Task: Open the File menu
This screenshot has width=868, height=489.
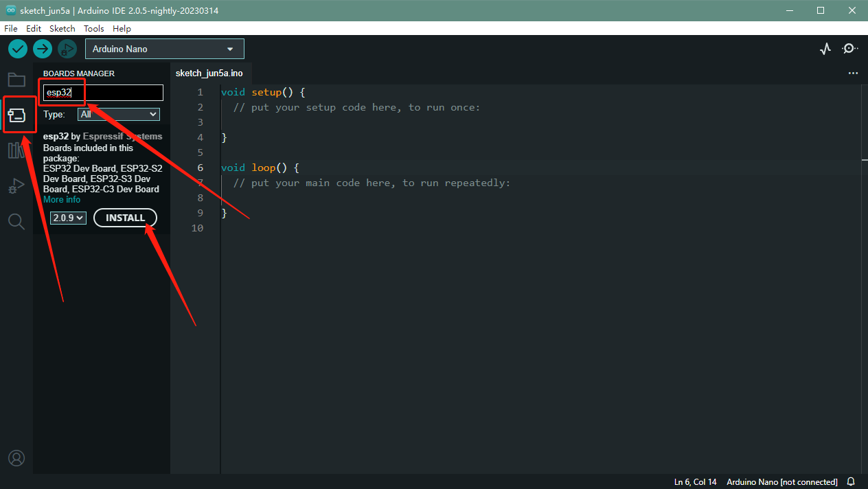Action: pos(11,28)
